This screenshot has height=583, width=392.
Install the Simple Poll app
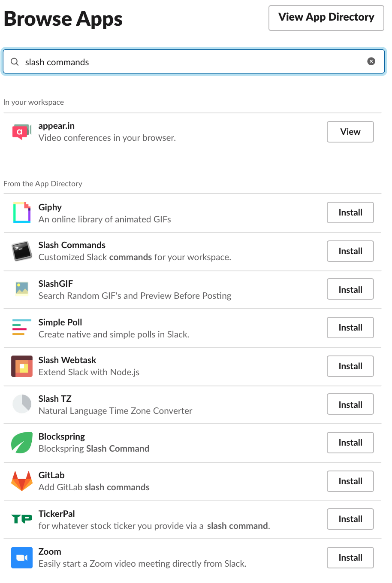[x=350, y=328]
